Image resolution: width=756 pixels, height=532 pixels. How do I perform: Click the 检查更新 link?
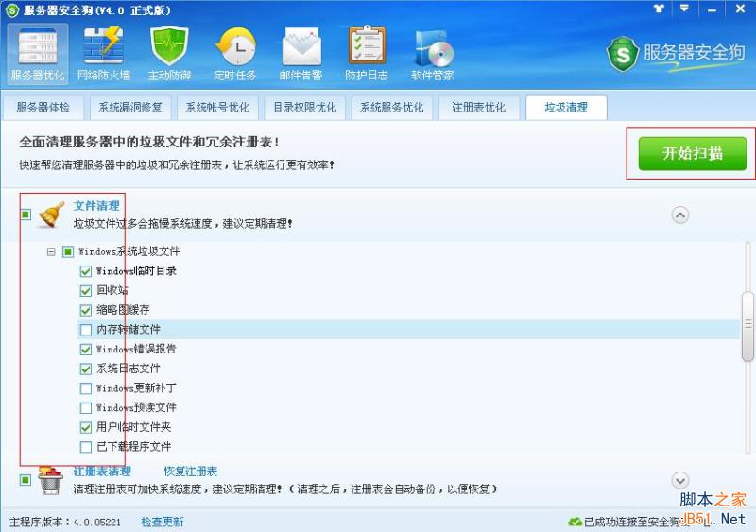(163, 522)
